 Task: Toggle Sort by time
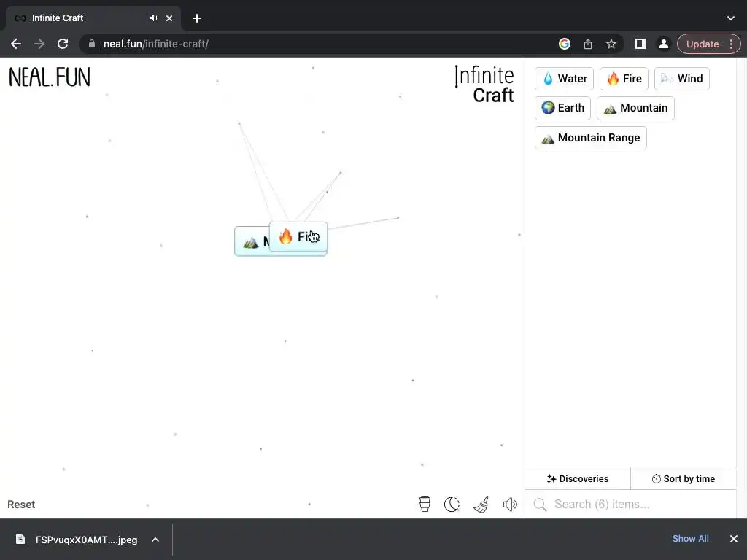tap(683, 478)
